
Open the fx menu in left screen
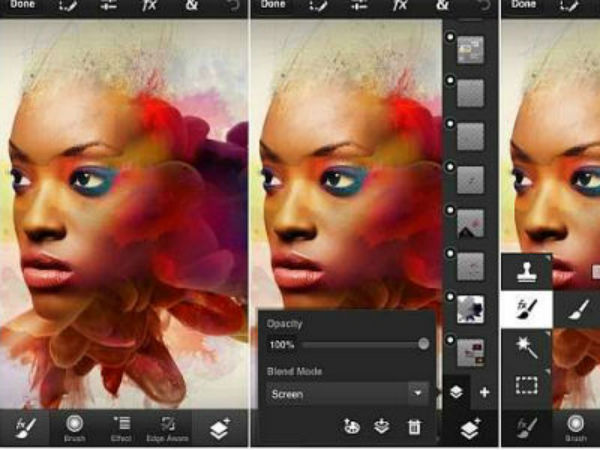click(149, 6)
